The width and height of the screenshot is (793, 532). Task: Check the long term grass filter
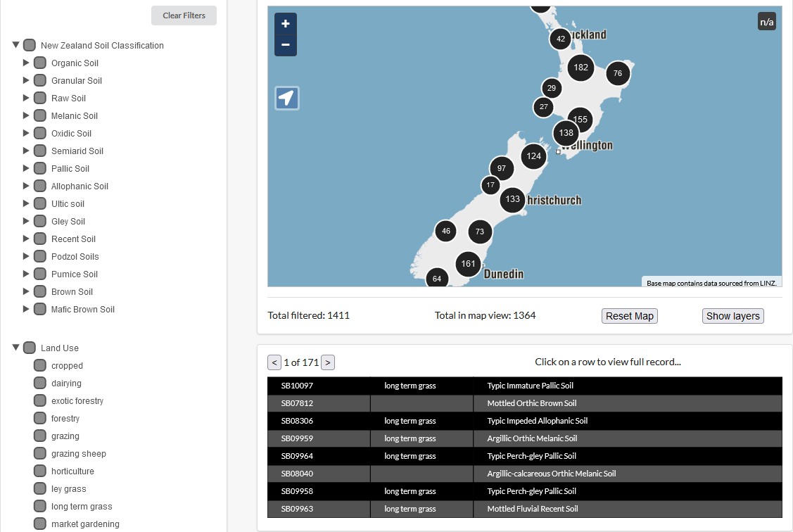click(x=40, y=507)
